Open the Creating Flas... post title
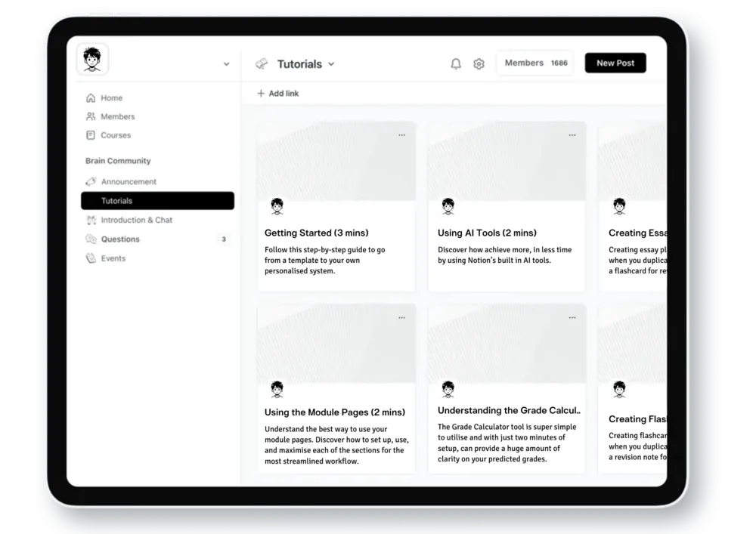 pyautogui.click(x=637, y=419)
